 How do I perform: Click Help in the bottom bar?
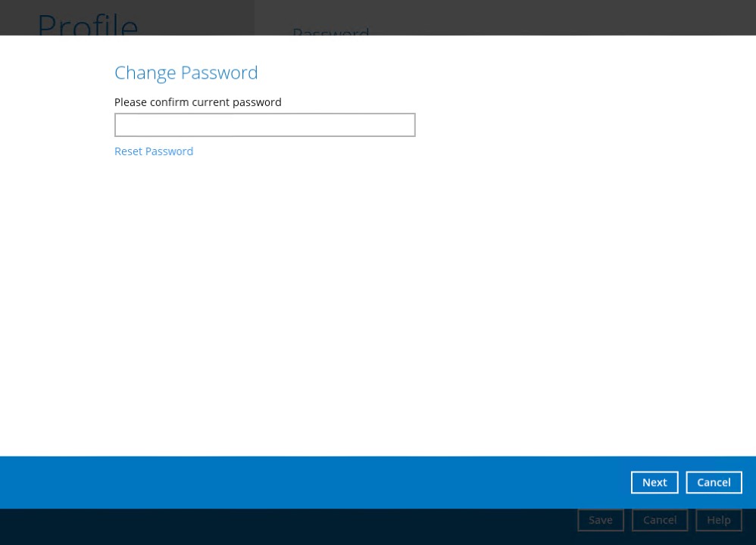point(718,519)
